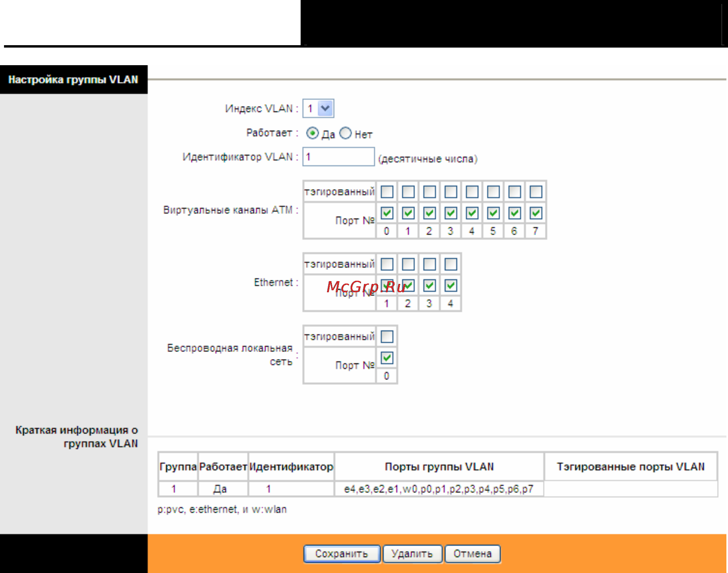Tick tagged checkbox for Ethernet port 1

387,264
